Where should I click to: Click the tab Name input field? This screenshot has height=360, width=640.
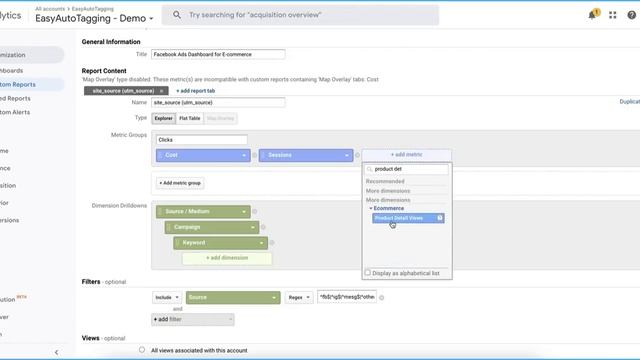pyautogui.click(x=218, y=102)
